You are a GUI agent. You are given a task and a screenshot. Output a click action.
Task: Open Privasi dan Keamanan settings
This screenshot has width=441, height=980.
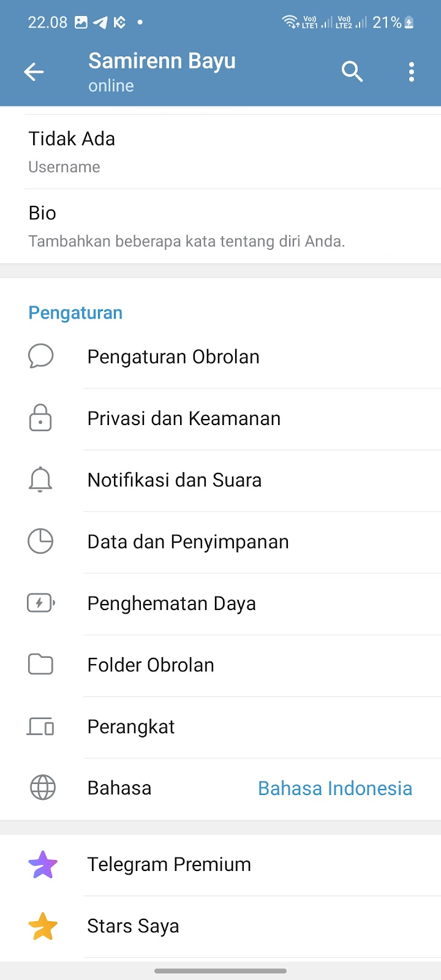click(x=184, y=418)
